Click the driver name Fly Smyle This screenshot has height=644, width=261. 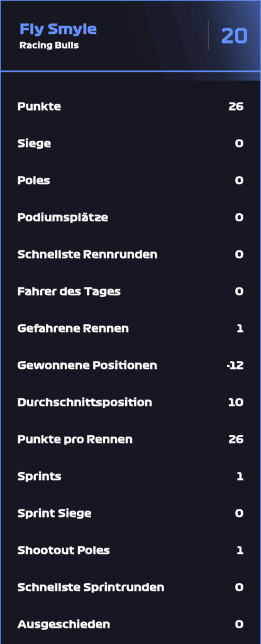(x=58, y=30)
